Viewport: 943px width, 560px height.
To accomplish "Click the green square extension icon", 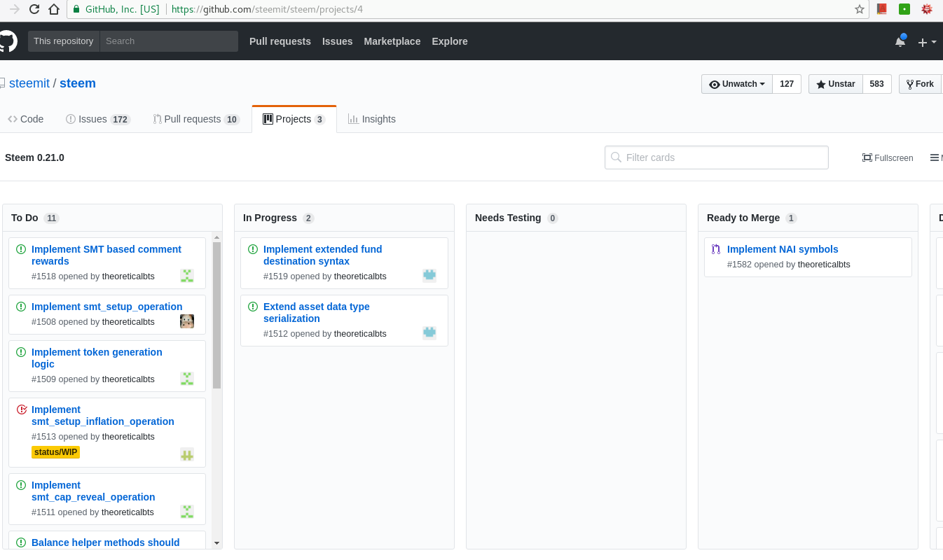I will coord(904,9).
